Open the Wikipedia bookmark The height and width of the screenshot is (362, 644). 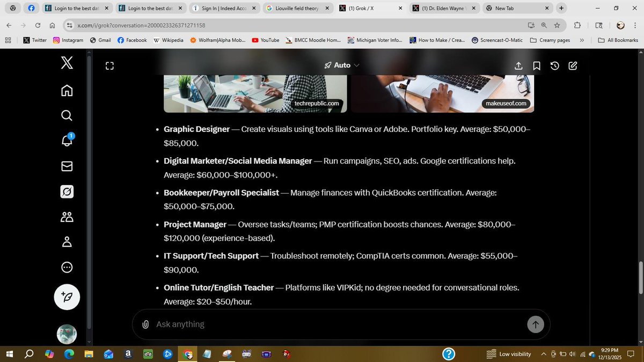168,40
